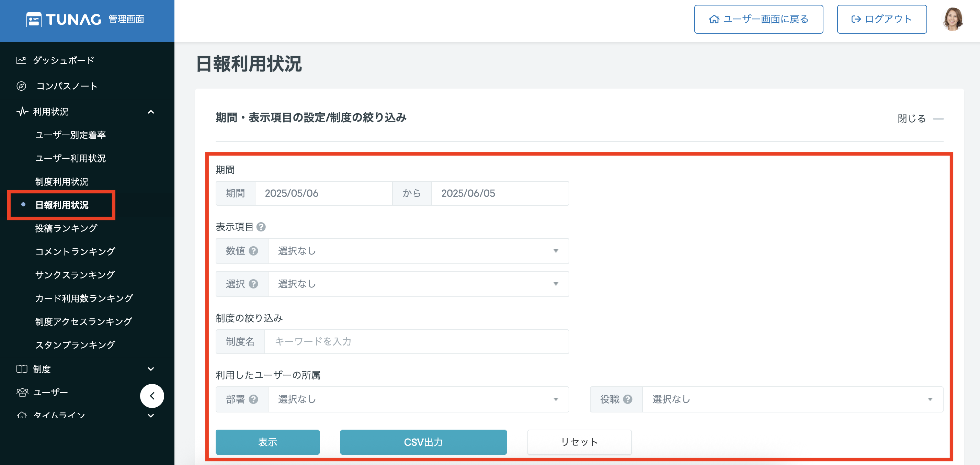Image resolution: width=980 pixels, height=465 pixels.
Task: Open the 数値 dropdown
Action: click(418, 251)
